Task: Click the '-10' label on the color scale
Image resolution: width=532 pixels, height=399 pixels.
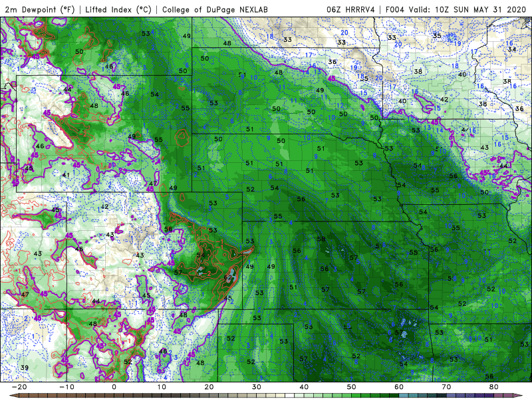Action: pyautogui.click(x=66, y=387)
